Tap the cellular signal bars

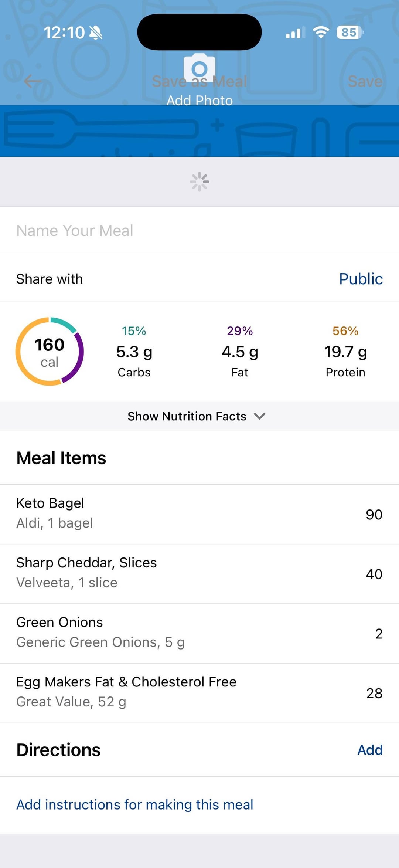[295, 33]
